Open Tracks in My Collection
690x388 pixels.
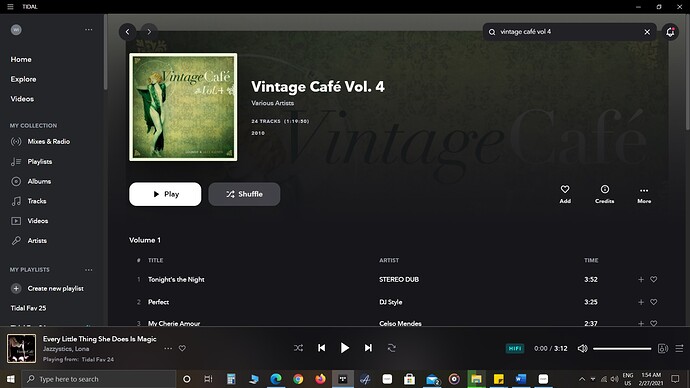tap(29, 201)
